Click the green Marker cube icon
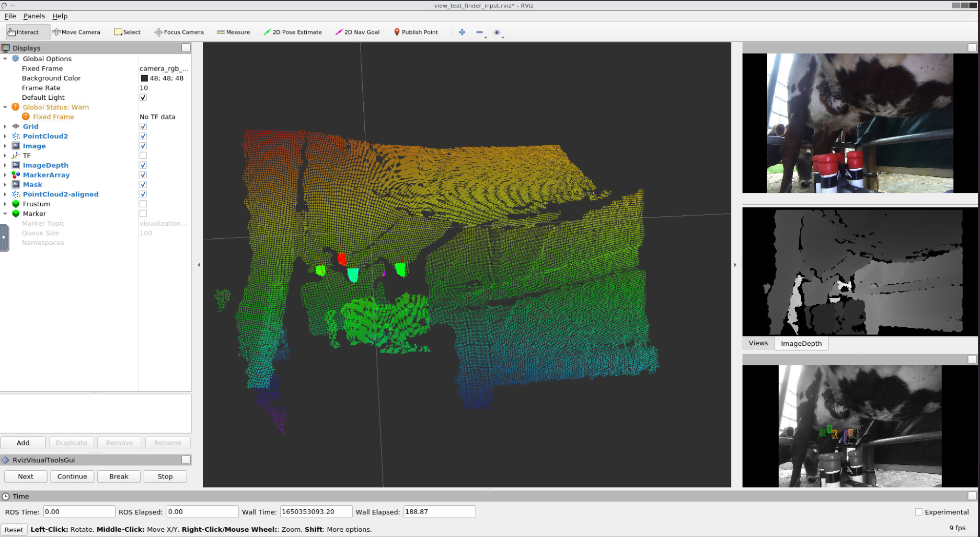 point(16,213)
